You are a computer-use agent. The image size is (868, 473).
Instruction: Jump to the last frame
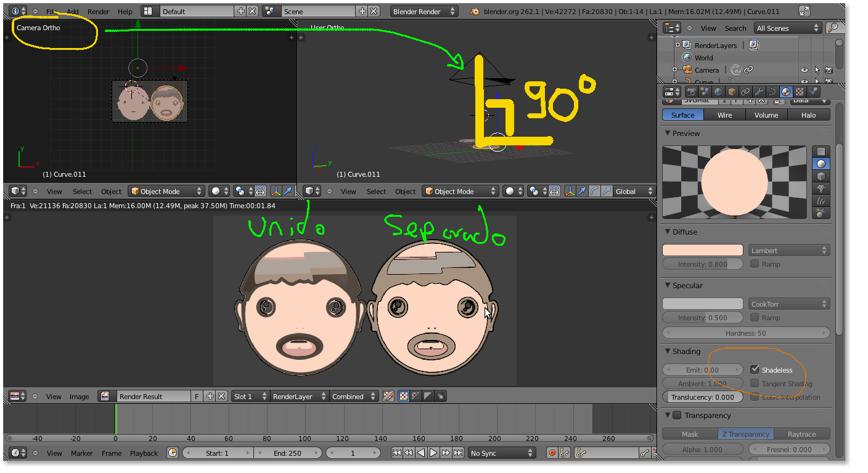click(458, 453)
